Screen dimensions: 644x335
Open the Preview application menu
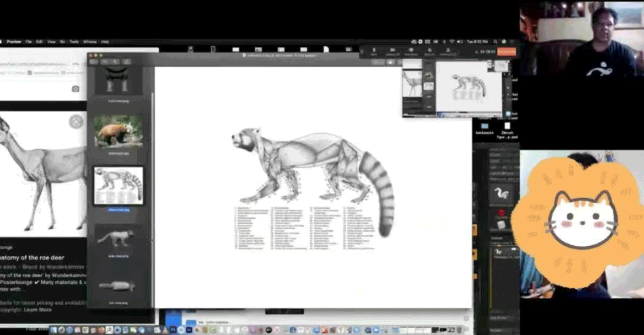(x=14, y=42)
